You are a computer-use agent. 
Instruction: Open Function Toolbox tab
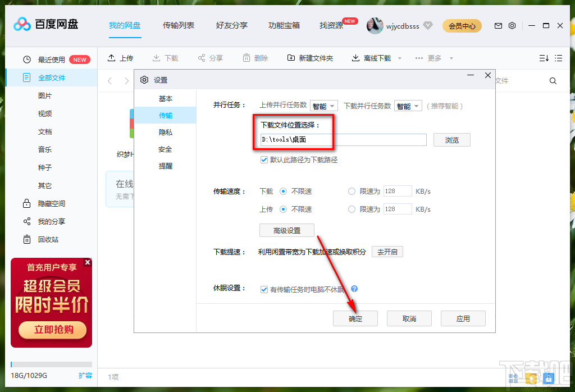[284, 25]
